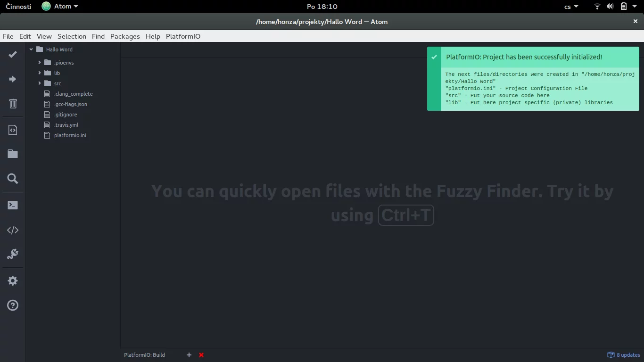Click the volume speaker icon in top bar
Viewport: 644px width, 362px height.
(610, 7)
